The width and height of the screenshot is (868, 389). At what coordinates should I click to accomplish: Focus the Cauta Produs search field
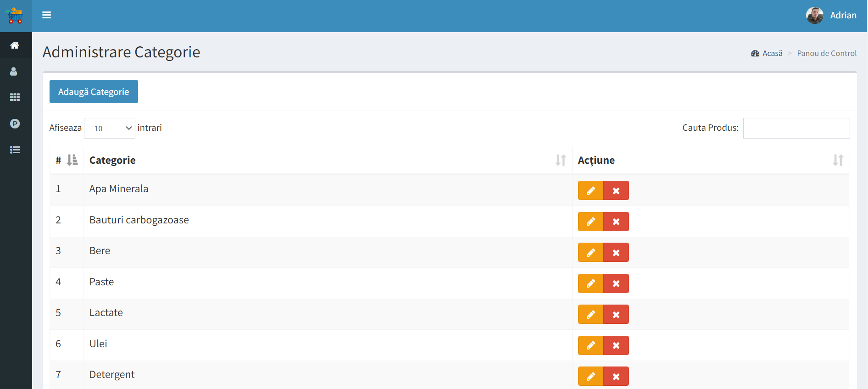[x=796, y=128]
